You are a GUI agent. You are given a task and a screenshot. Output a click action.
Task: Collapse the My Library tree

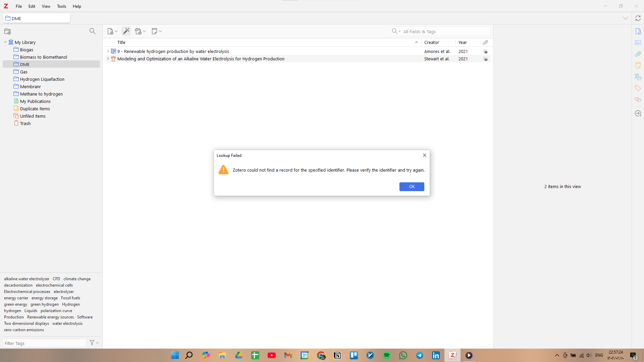point(5,42)
